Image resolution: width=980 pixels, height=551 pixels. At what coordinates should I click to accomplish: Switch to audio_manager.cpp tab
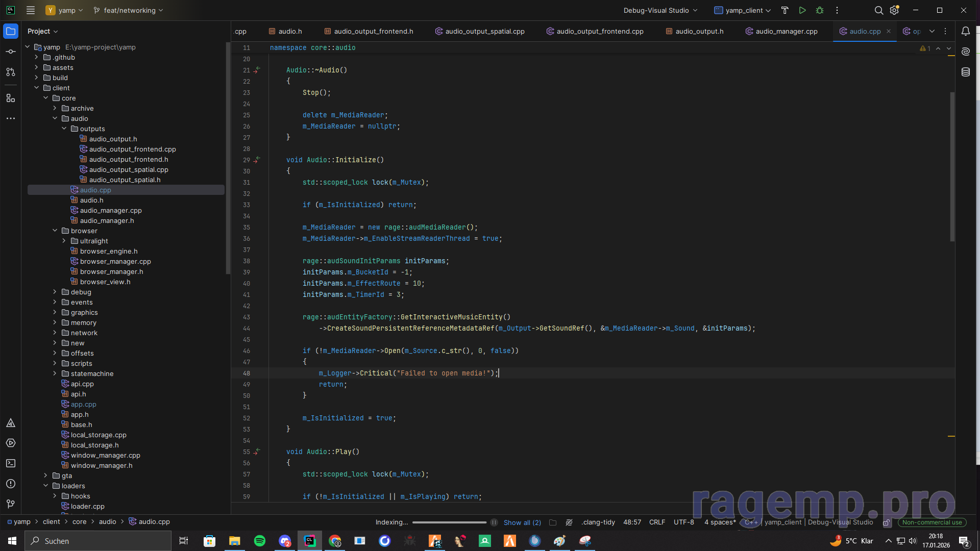786,31
